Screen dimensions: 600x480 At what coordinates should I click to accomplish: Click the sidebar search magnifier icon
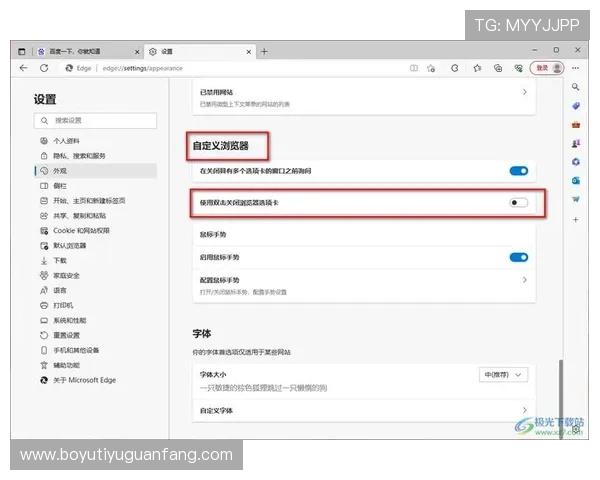(576, 87)
